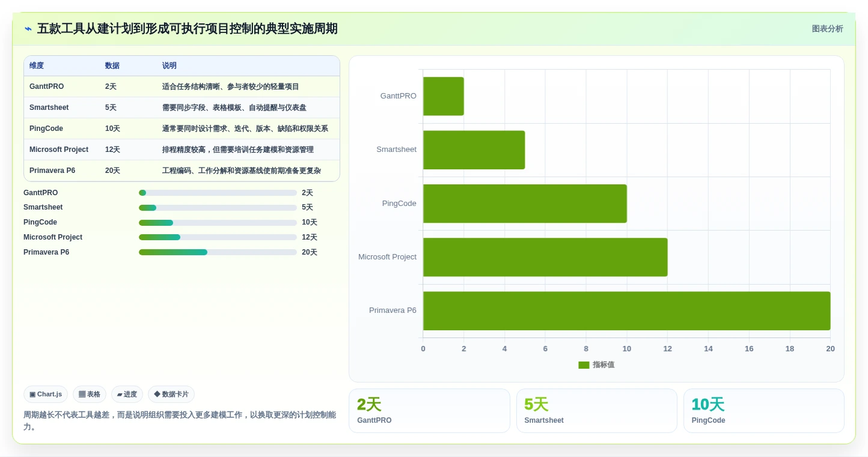Select the Primavera P6 table row name
This screenshot has width=868, height=457.
coord(52,171)
